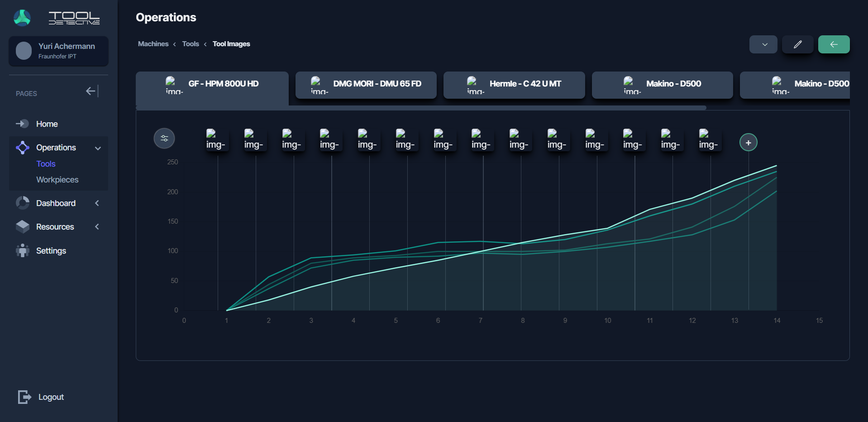Click the Yuri Achermann user name
868x422 pixels.
click(x=67, y=46)
